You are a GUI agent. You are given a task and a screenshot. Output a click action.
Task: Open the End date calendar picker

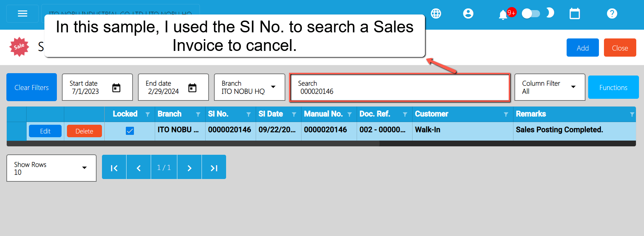192,88
